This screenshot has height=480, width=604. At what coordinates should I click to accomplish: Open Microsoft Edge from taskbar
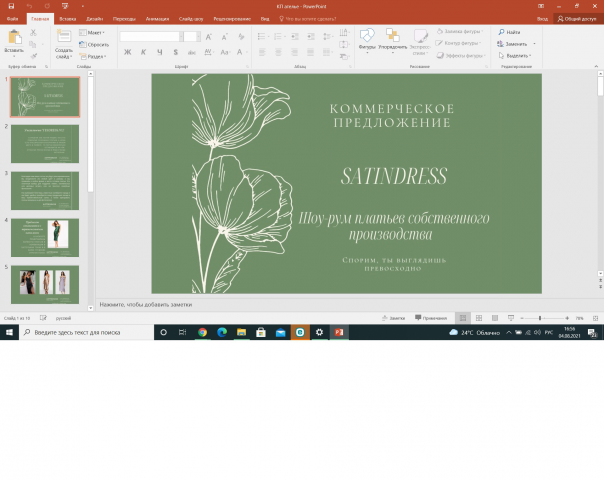[222, 332]
